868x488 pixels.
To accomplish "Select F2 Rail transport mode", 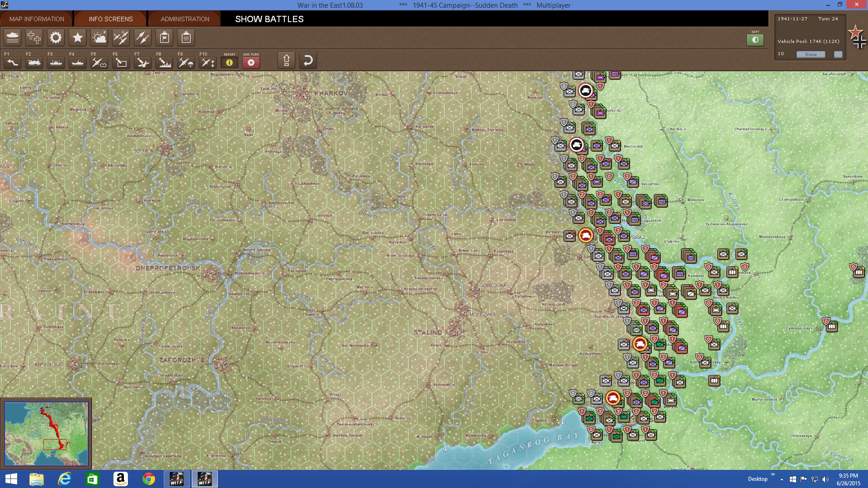I will 34,62.
